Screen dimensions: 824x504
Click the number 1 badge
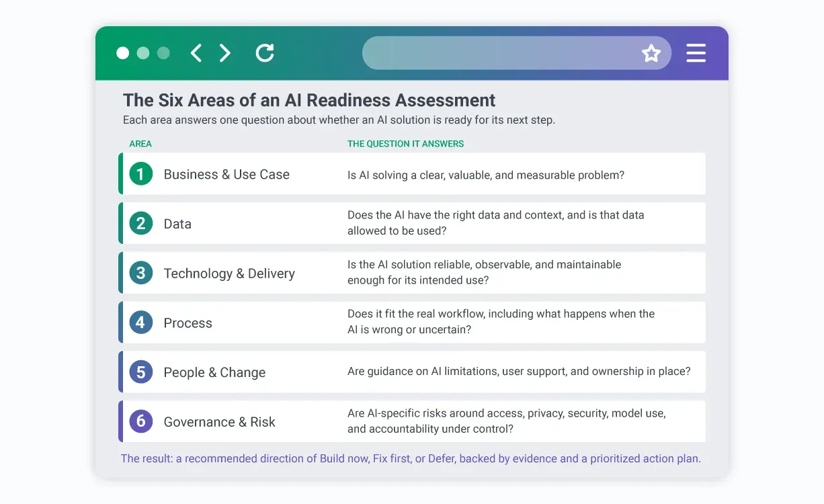[x=140, y=174]
